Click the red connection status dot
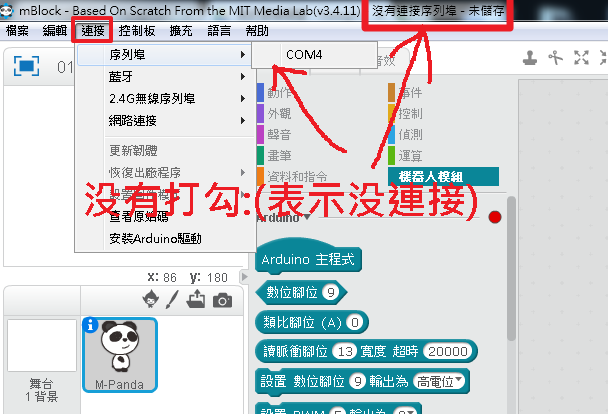The height and width of the screenshot is (414, 608). point(495,217)
